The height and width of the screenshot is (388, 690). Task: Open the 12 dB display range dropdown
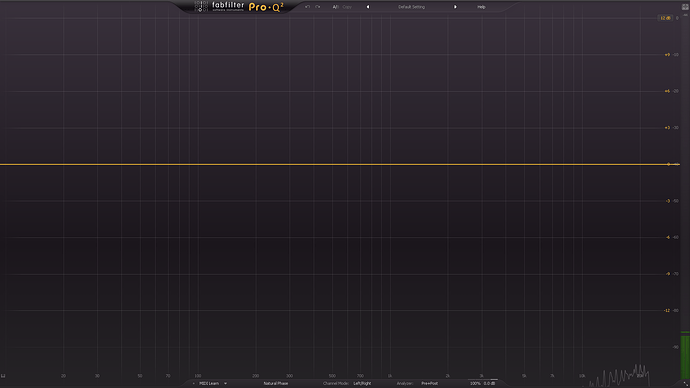[665, 18]
